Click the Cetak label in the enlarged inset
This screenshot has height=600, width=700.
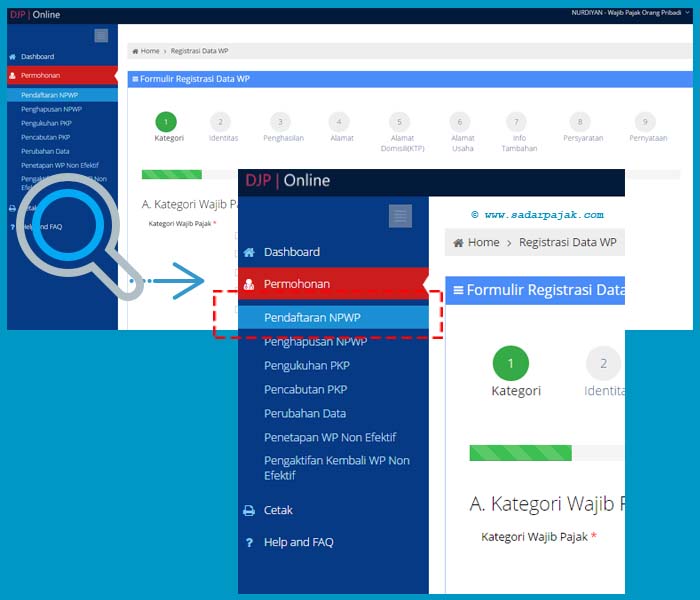coord(278,510)
